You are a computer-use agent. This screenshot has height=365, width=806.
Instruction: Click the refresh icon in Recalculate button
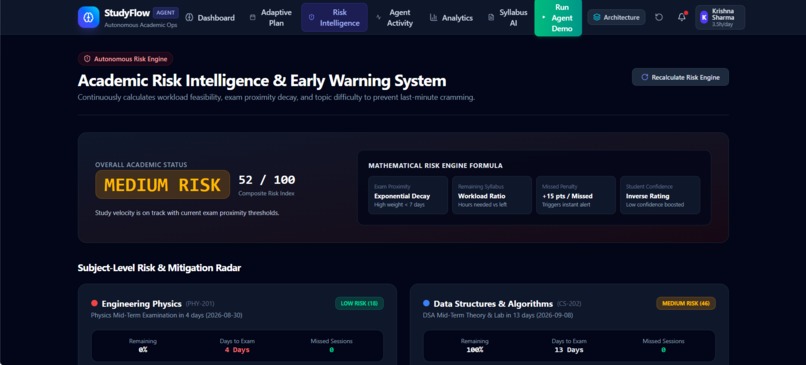point(645,77)
